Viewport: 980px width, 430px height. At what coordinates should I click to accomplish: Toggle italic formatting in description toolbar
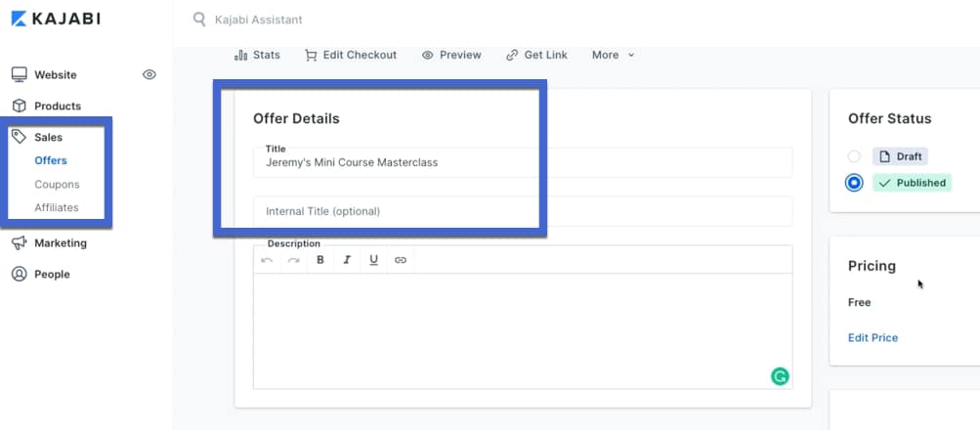click(347, 260)
